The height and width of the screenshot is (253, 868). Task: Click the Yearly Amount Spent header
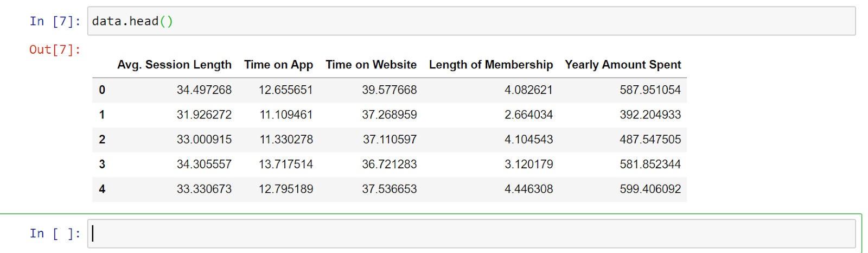point(623,65)
